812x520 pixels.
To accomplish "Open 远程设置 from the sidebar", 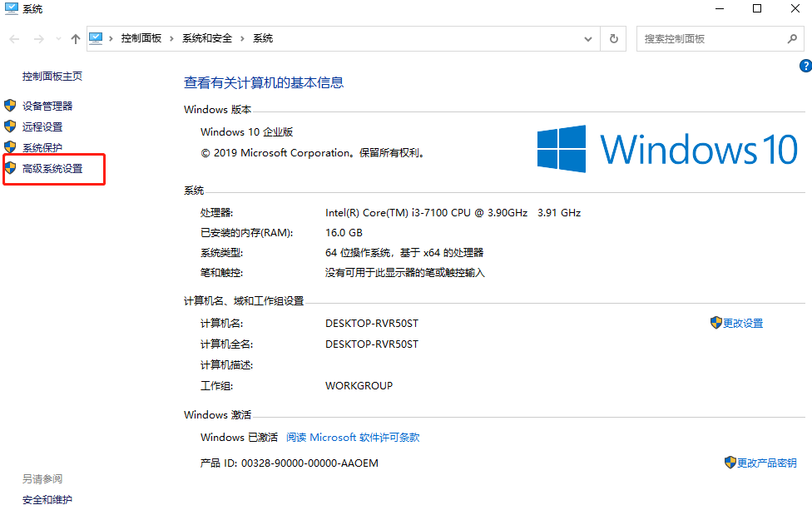I will pos(42,126).
